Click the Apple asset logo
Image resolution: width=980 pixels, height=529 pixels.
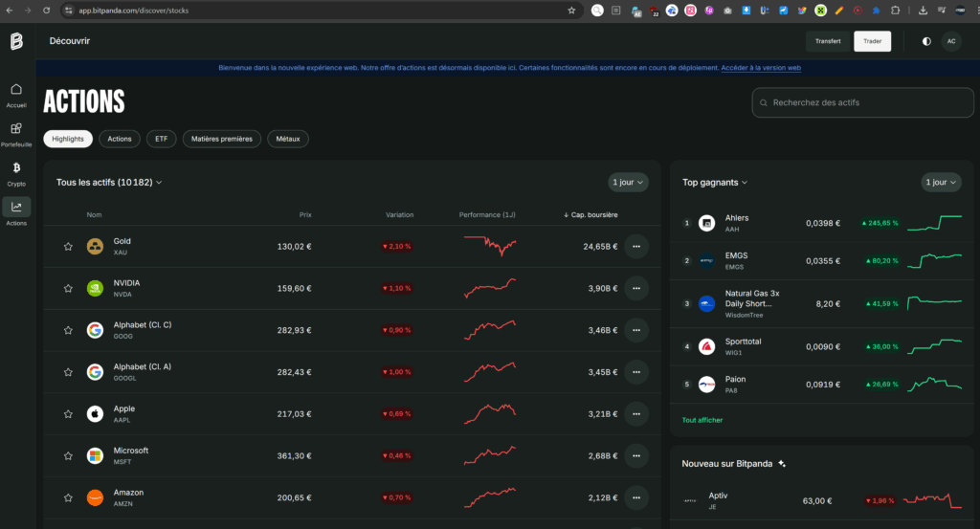pyautogui.click(x=95, y=413)
